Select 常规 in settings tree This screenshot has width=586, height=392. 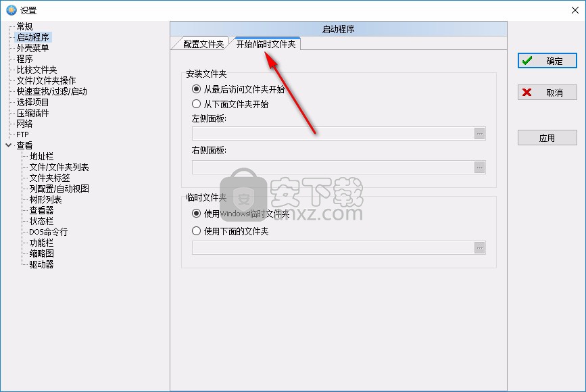24,26
